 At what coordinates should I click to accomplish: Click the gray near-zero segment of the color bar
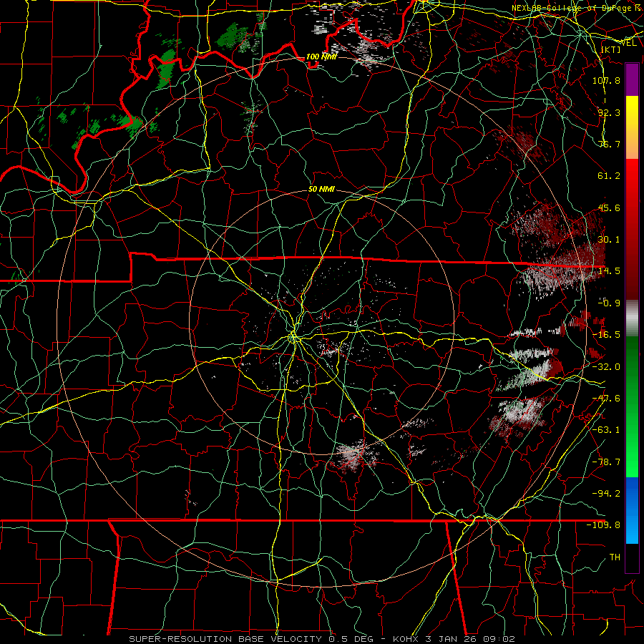pos(632,318)
